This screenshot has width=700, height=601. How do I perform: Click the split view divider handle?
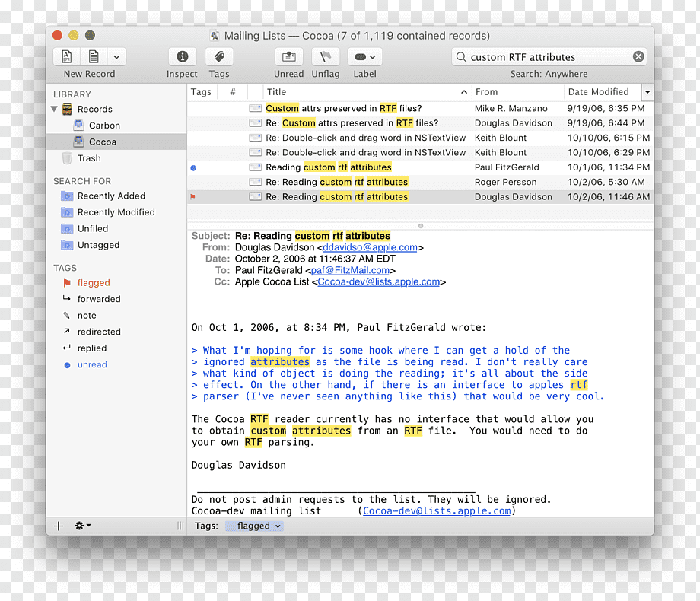tap(421, 226)
